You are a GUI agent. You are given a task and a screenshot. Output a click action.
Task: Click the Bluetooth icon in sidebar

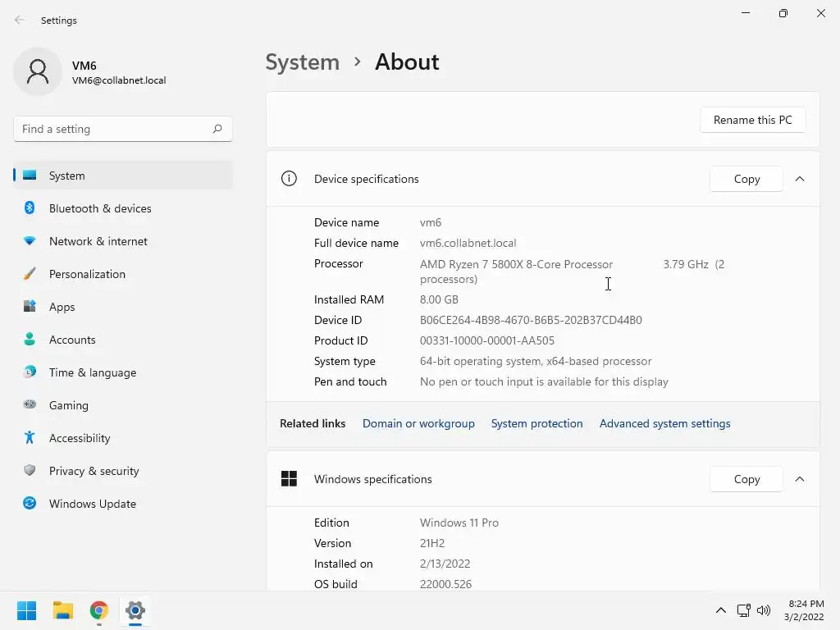coord(30,208)
